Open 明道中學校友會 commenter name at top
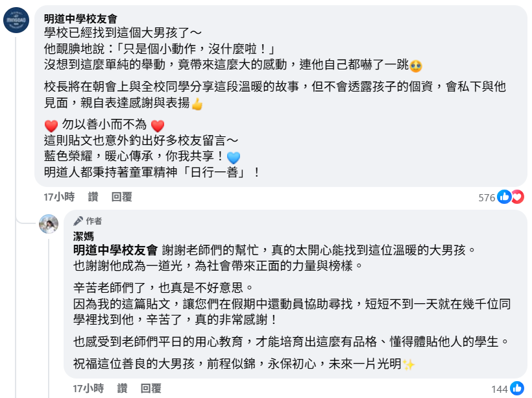Screen dimensions: 532x398 pyautogui.click(x=80, y=19)
